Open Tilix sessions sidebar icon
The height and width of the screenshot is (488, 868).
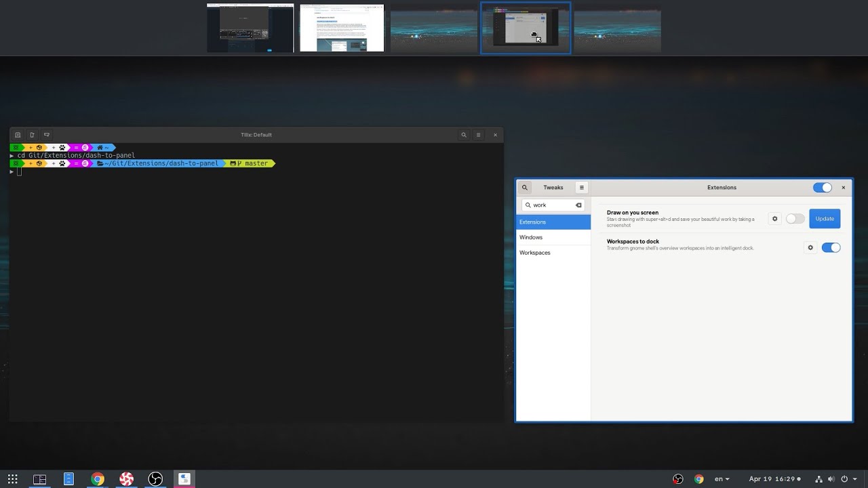click(18, 135)
